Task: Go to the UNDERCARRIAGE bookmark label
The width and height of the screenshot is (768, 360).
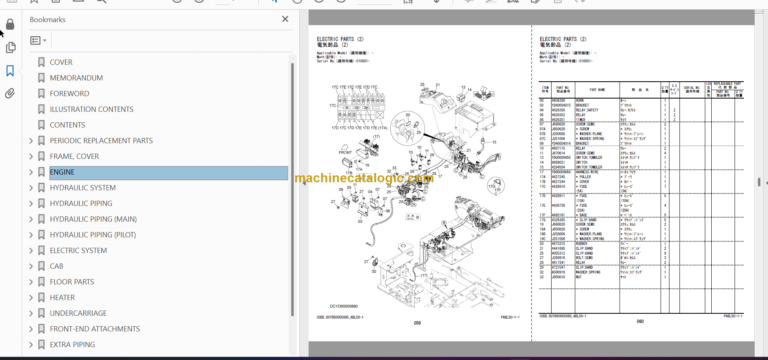Action: 78,313
